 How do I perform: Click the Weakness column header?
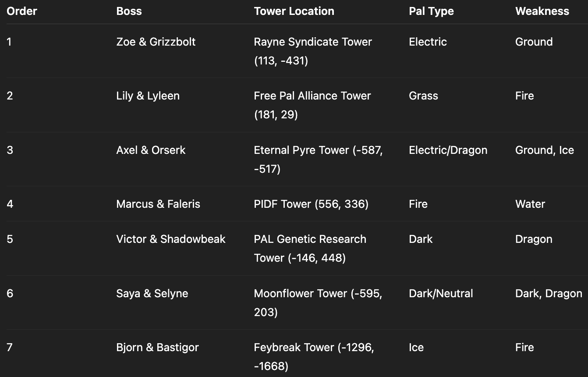[x=542, y=11]
